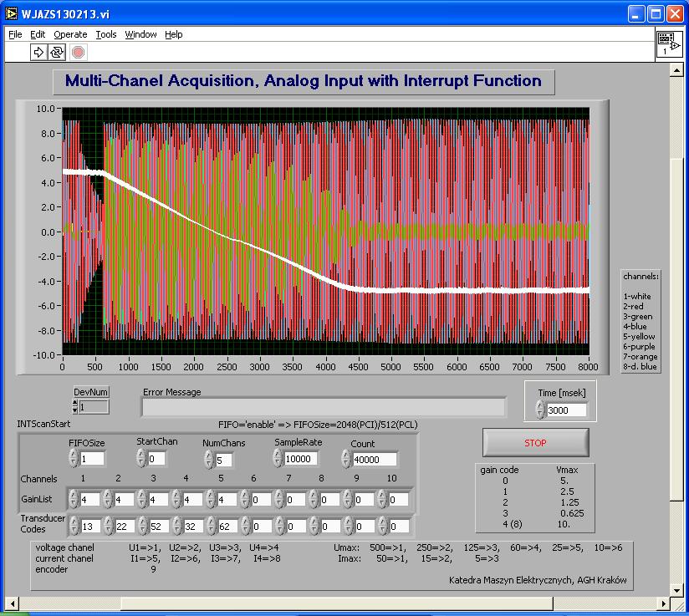This screenshot has width=689, height=616.
Task: Click the Run arrow toolbar icon
Action: point(38,53)
